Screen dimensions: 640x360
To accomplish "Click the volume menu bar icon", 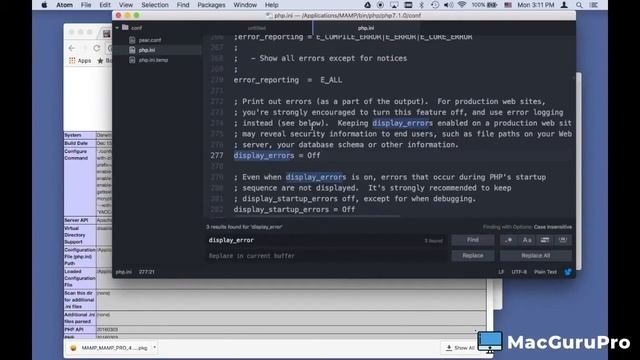I will coord(448,5).
